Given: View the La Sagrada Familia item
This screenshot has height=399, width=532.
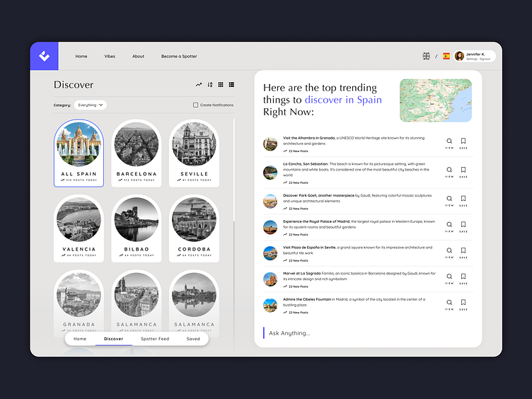Looking at the screenshot, I should [x=449, y=279].
